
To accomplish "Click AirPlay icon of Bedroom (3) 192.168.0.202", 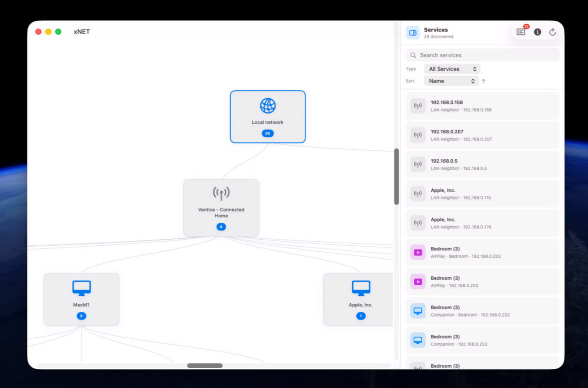I will [418, 282].
